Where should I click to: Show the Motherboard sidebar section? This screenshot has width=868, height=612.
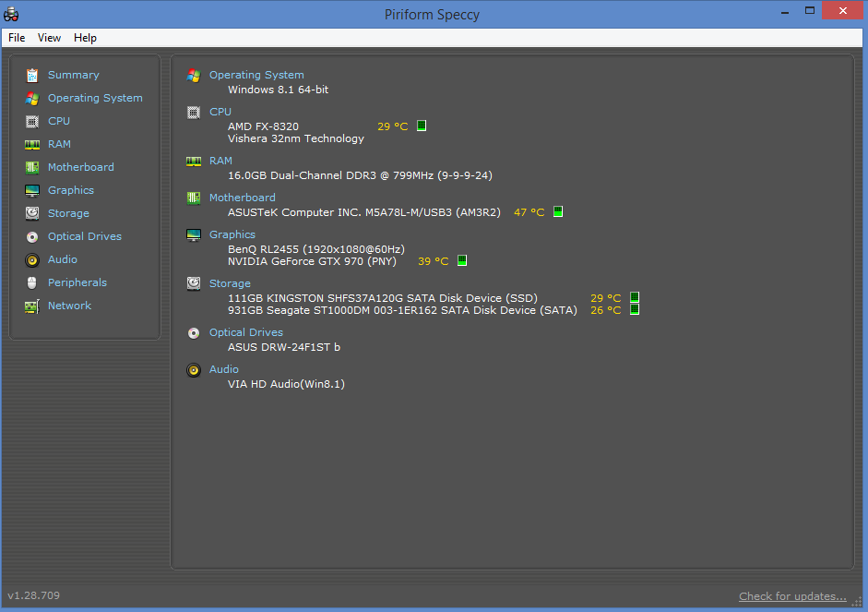tap(81, 167)
